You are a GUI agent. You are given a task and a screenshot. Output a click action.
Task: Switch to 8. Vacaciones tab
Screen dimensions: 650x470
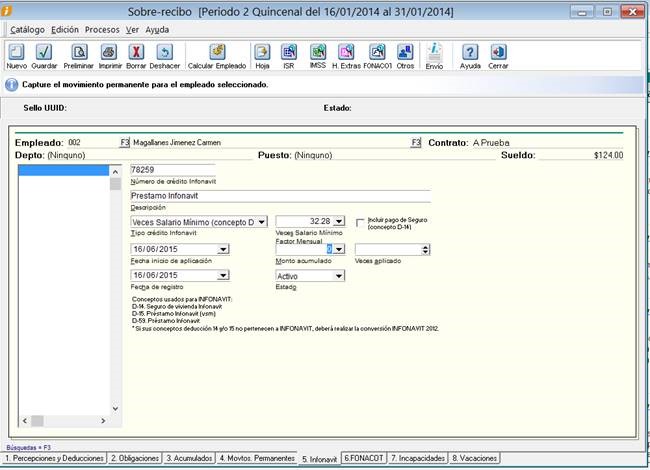coord(475,458)
